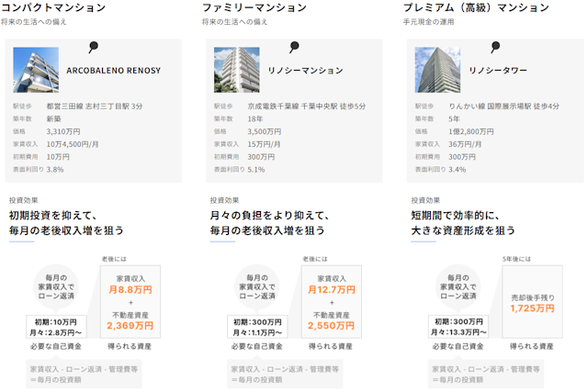Viewport: 588px width, 392px height.
Task: Click the 必要な自己資金 label in family column
Action: 257,346
